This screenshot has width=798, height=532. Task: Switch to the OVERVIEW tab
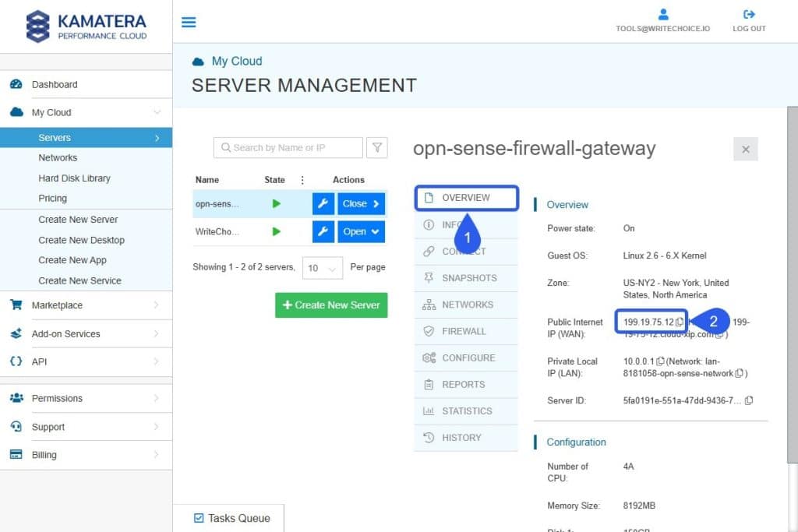coord(466,197)
